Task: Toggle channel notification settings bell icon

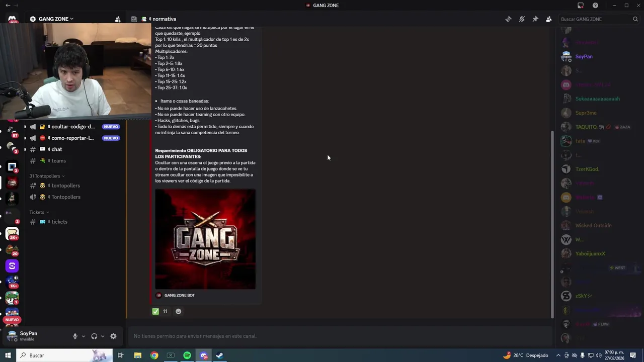Action: coord(522,19)
